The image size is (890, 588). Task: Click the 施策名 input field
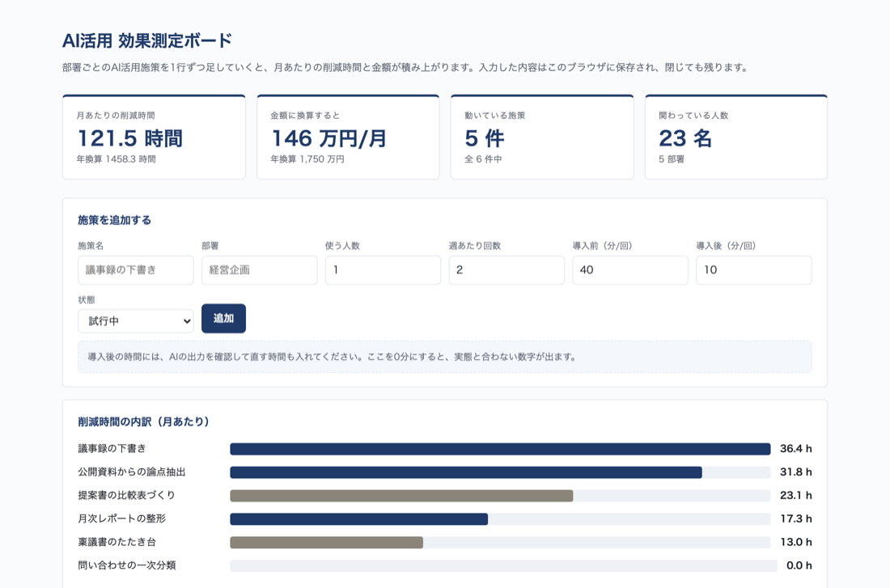(136, 270)
